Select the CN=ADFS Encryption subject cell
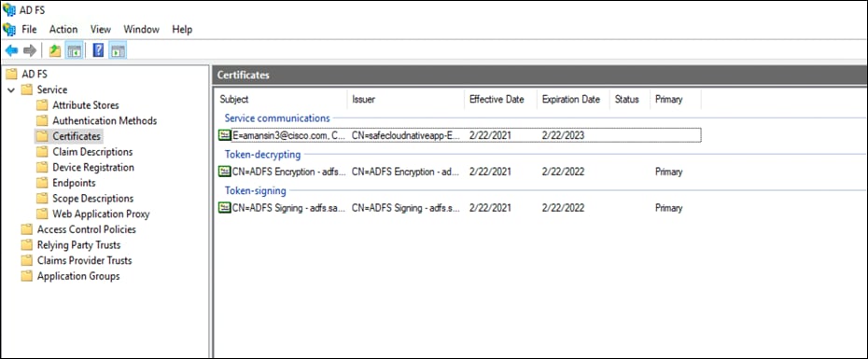The height and width of the screenshot is (359, 868). (289, 172)
